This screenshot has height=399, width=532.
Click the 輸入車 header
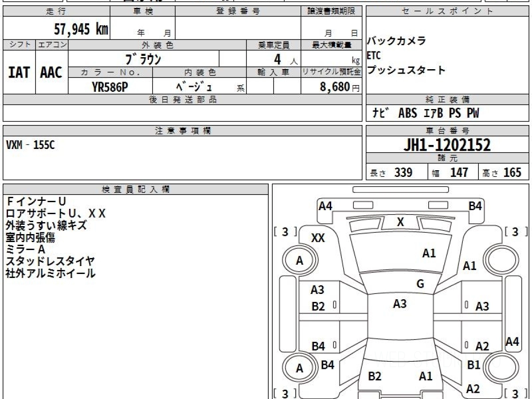274,72
